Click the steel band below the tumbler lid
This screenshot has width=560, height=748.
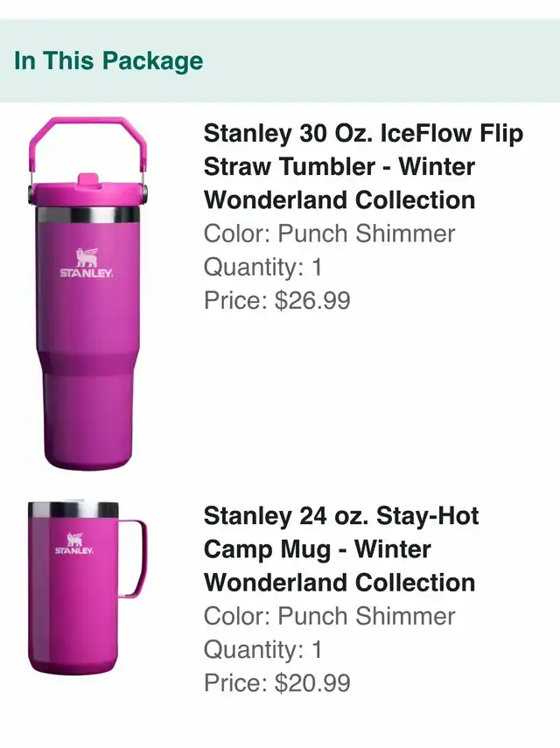87,214
